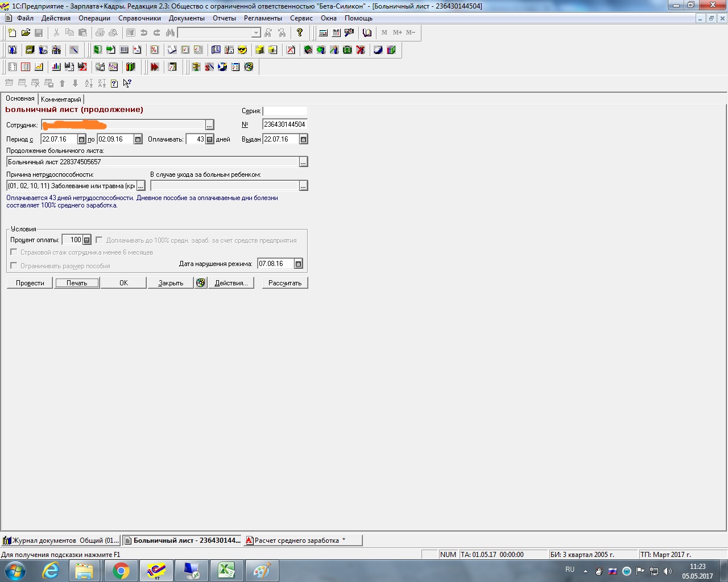Viewport: 728px width, 582px height.
Task: Open the Отчеты menu
Action: pos(224,18)
